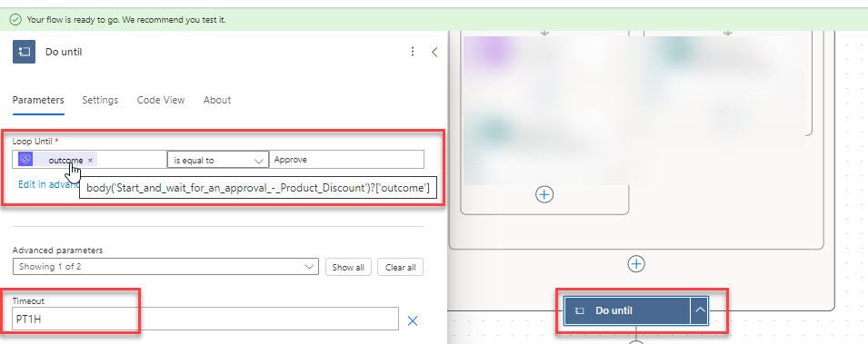868x344 pixels.
Task: Open the Advanced parameters 'Showing 1 of 2' dropdown
Action: pyautogui.click(x=165, y=267)
